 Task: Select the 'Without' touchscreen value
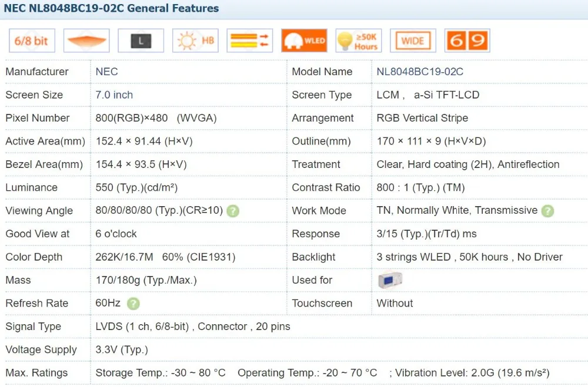395,304
